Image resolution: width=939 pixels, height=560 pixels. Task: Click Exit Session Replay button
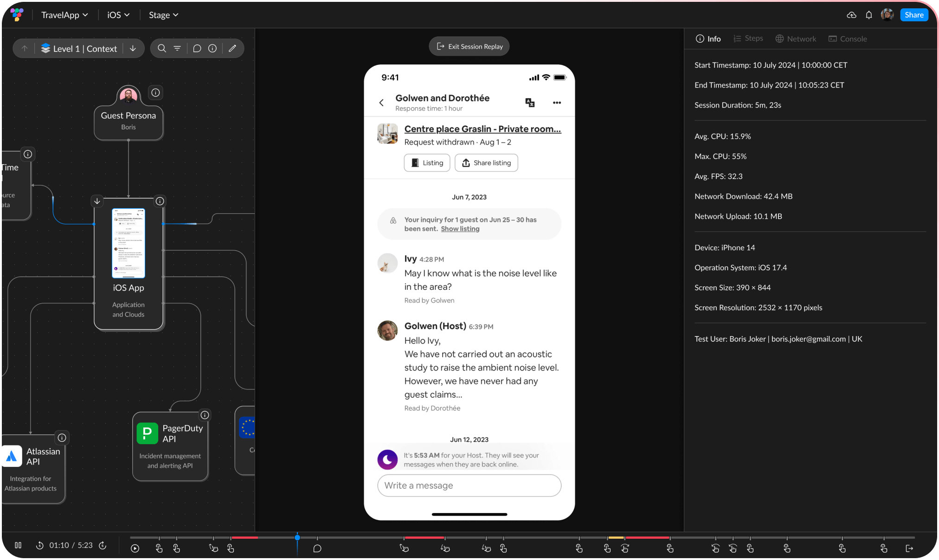click(x=469, y=46)
